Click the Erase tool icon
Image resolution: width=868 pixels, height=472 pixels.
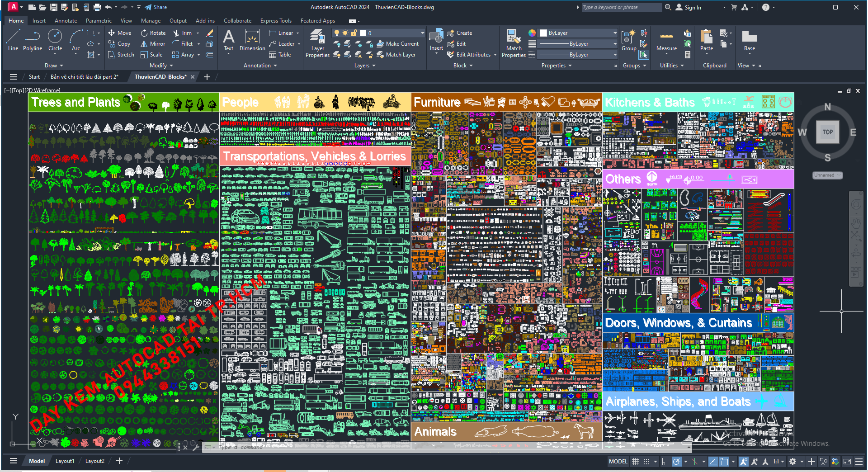coord(210,33)
